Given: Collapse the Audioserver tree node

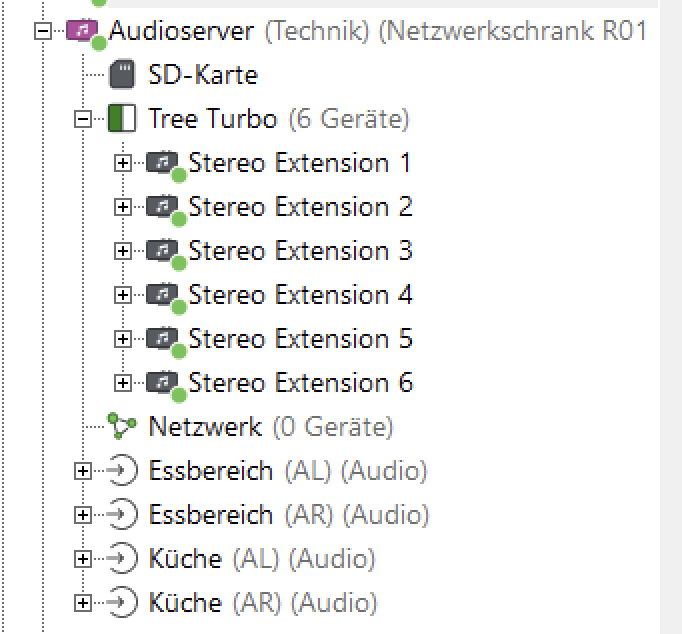Looking at the screenshot, I should (x=42, y=31).
